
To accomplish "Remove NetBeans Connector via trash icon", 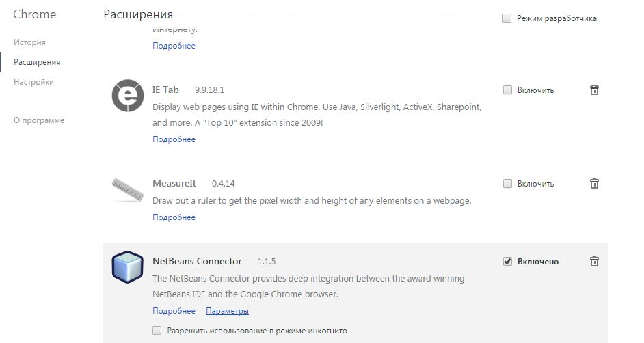I will point(595,261).
